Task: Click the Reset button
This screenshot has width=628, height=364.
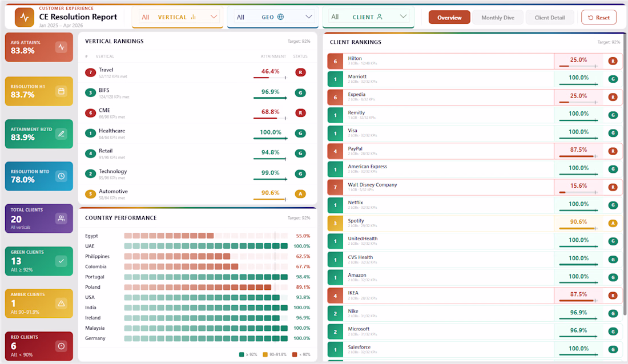Action: coord(599,18)
